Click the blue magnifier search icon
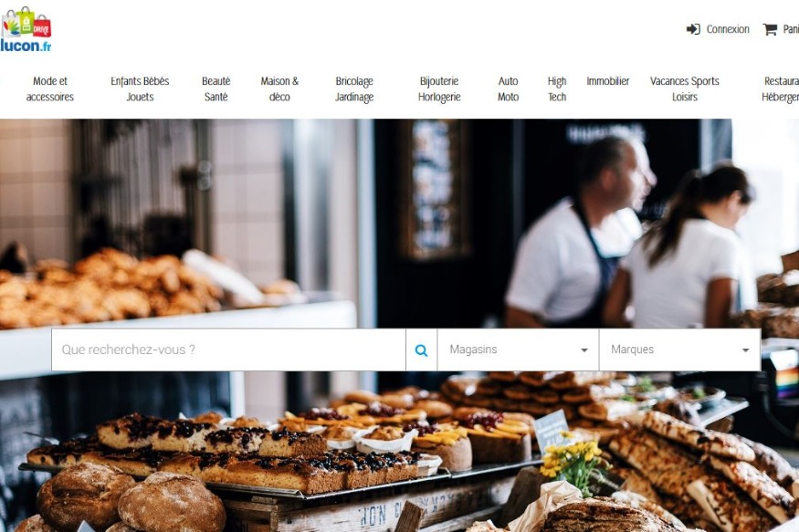Screen dimensions: 799x532 click(421, 349)
